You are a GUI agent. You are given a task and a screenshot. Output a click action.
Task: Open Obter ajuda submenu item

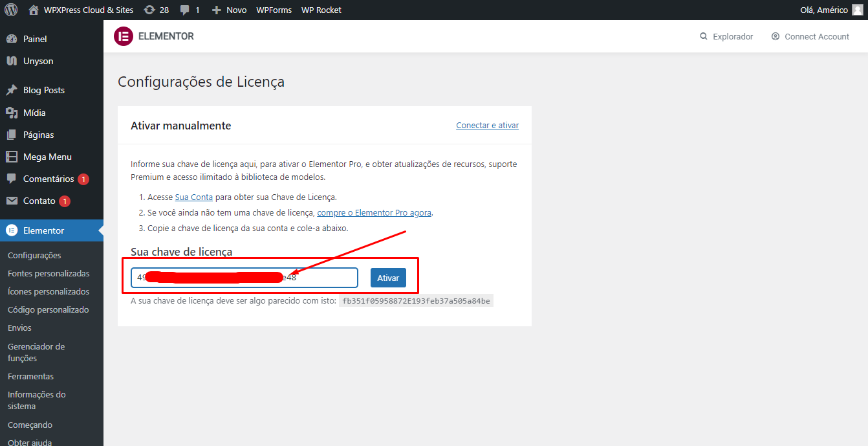pyautogui.click(x=30, y=443)
